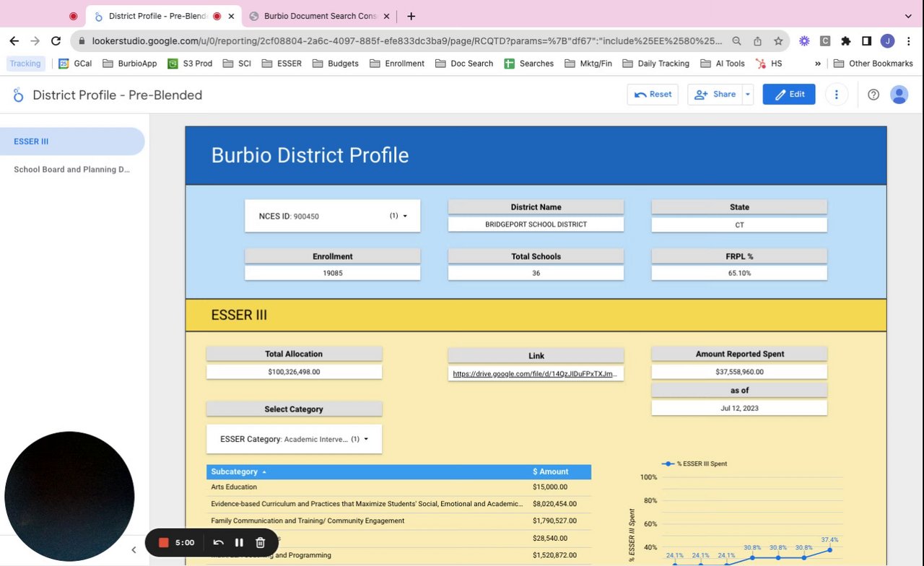Open the Searches bookmark
924x566 pixels.
528,64
